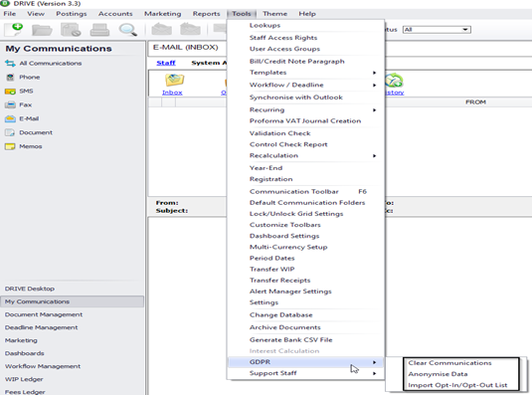Click the Staff link

pyautogui.click(x=166, y=63)
